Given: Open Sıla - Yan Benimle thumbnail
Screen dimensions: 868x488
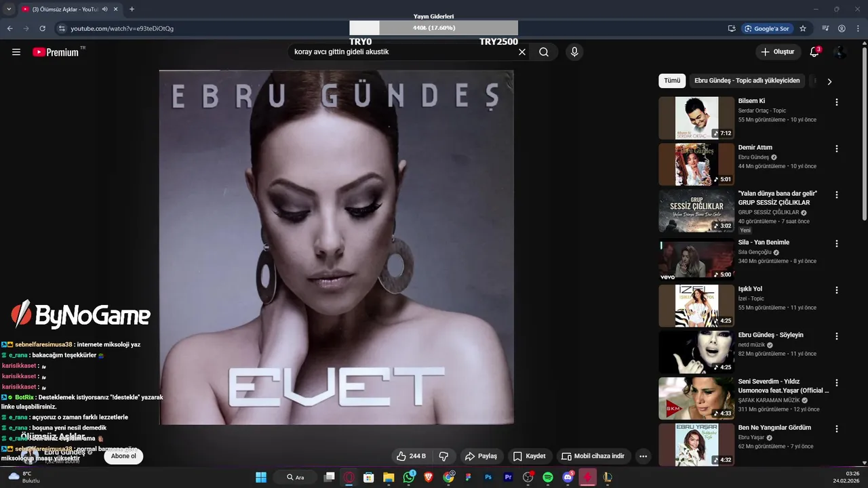Looking at the screenshot, I should point(696,259).
